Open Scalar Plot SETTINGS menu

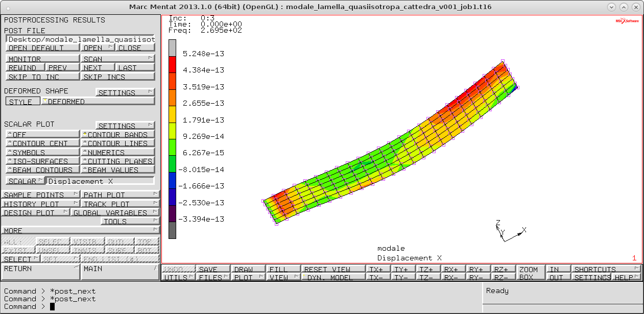coord(125,126)
